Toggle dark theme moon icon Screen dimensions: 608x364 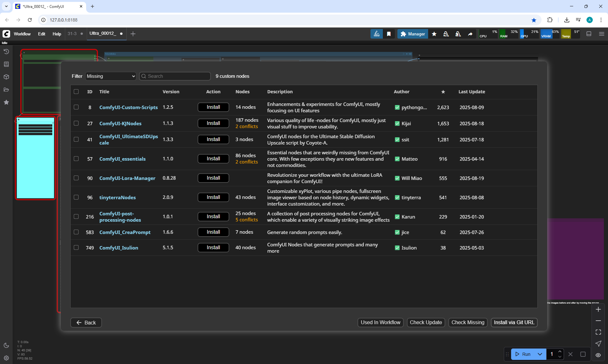(x=6, y=345)
